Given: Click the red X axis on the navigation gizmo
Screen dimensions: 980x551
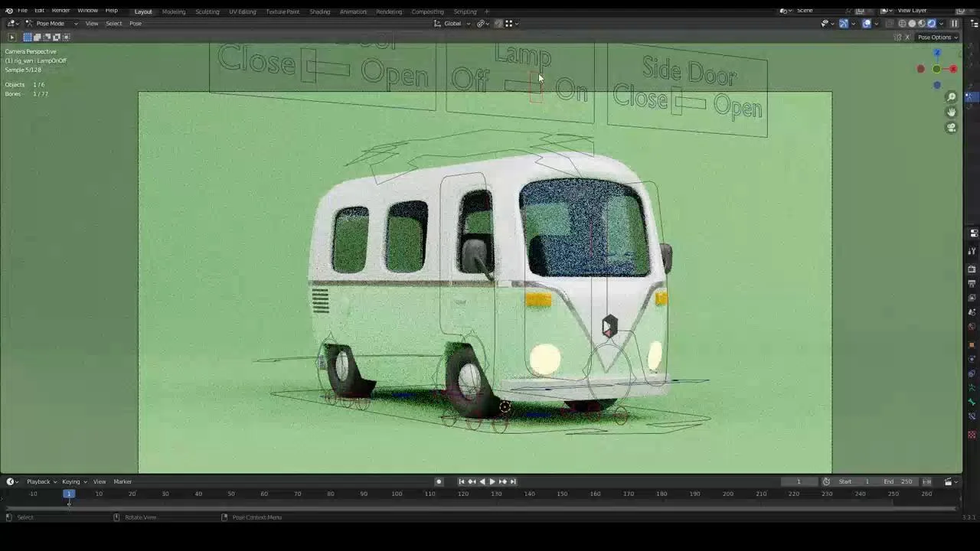Looking at the screenshot, I should coord(953,69).
